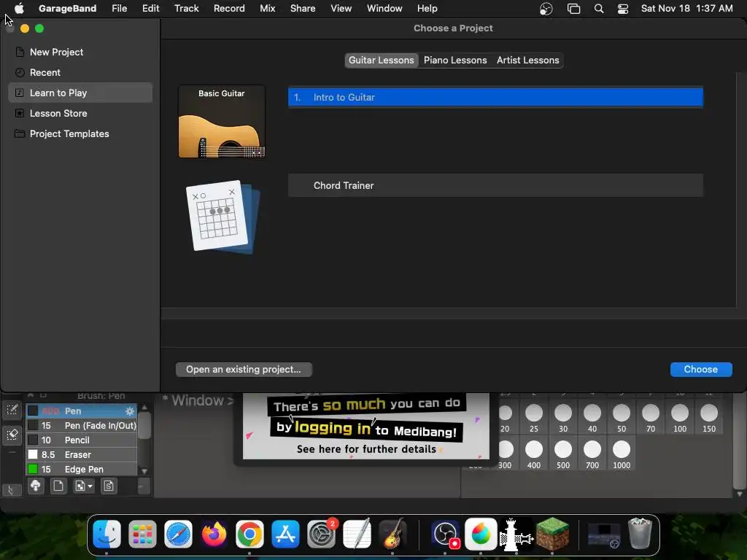Click the OBS status icon in menu bar
This screenshot has height=560, width=747.
pos(546,9)
